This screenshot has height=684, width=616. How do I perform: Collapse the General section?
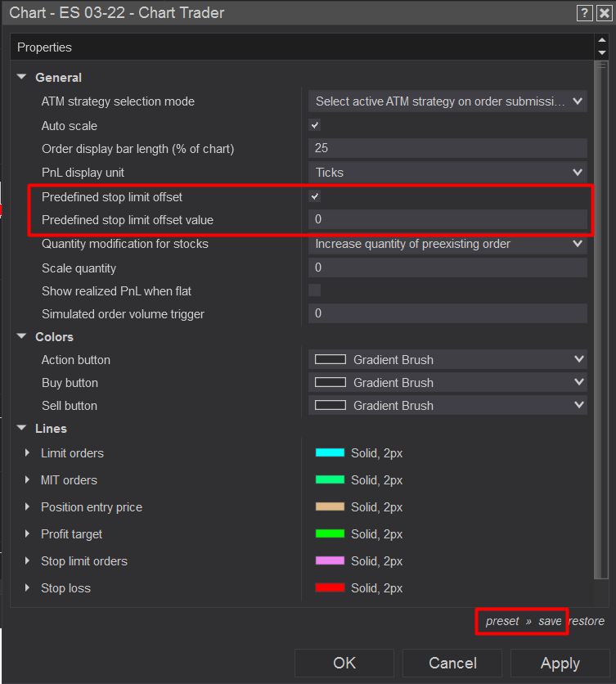pos(22,77)
